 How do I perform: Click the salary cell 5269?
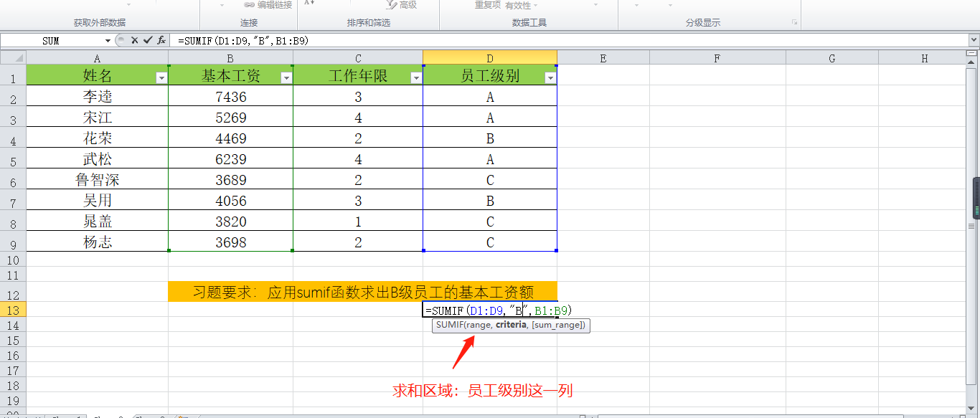[230, 117]
